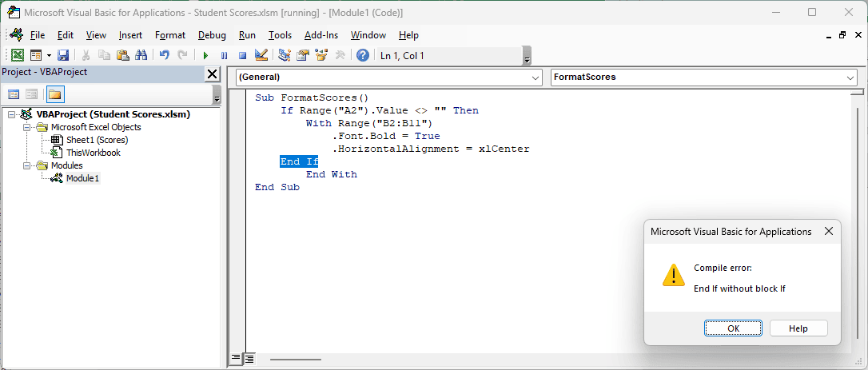
Task: Open the Debug menu
Action: click(x=212, y=35)
